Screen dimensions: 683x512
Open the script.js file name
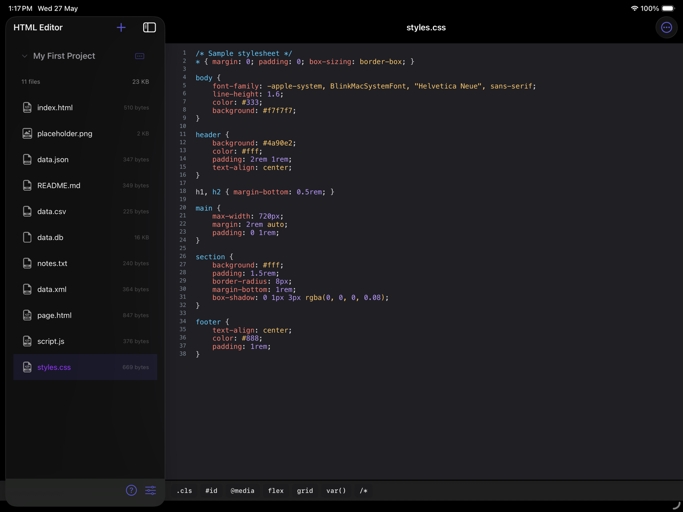click(x=51, y=341)
